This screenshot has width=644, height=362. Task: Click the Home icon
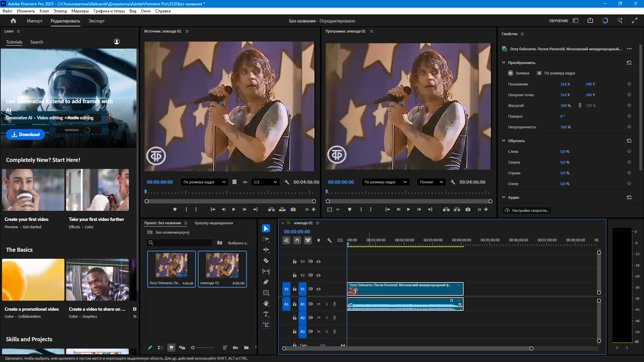(13, 21)
